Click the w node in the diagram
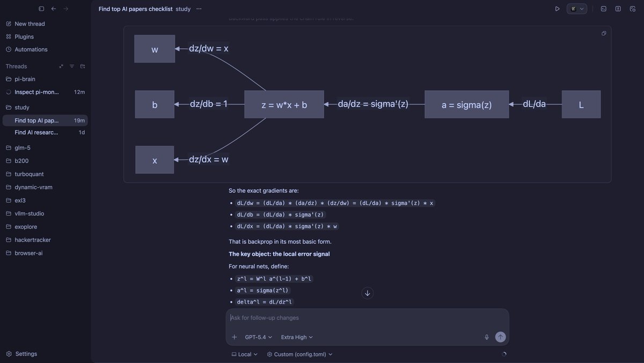The width and height of the screenshot is (644, 363). 155,49
